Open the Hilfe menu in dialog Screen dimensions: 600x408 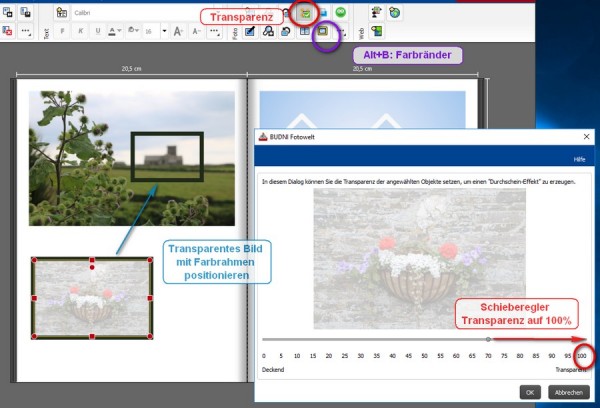(579, 159)
